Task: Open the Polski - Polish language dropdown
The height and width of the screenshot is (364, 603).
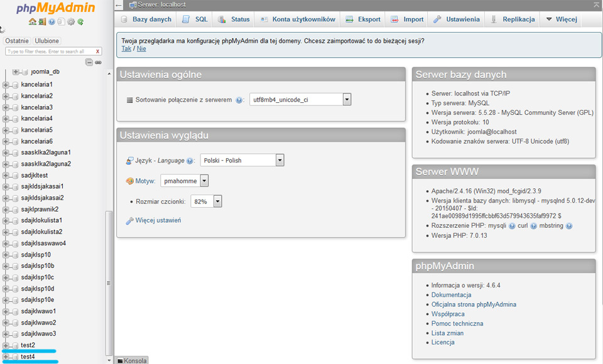Action: [242, 160]
